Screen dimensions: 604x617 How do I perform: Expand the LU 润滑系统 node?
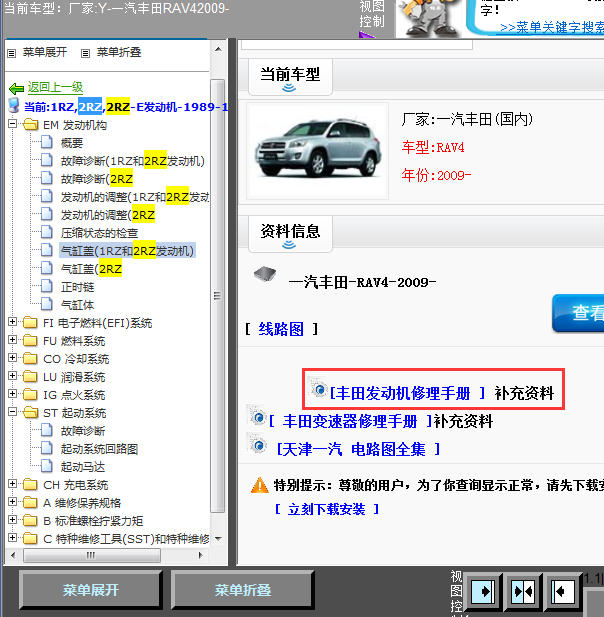(x=13, y=376)
